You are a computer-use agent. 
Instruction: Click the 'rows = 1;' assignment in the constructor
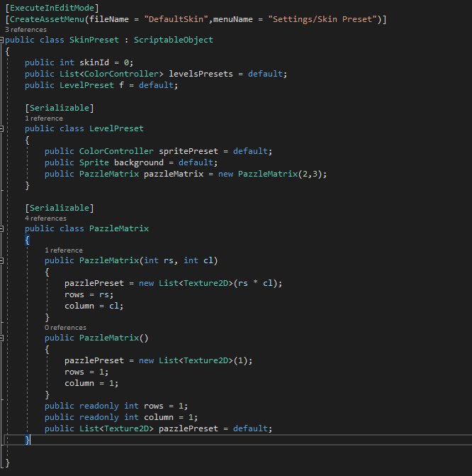[x=86, y=372]
